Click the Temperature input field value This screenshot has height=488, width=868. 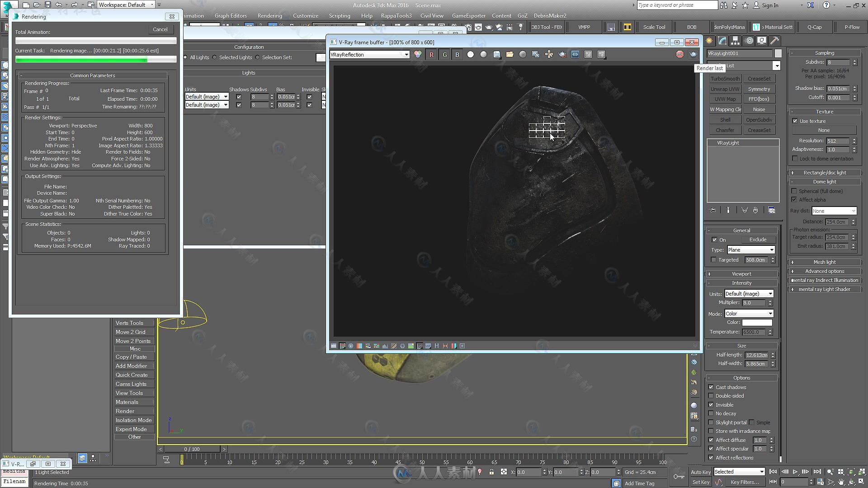[x=754, y=332]
